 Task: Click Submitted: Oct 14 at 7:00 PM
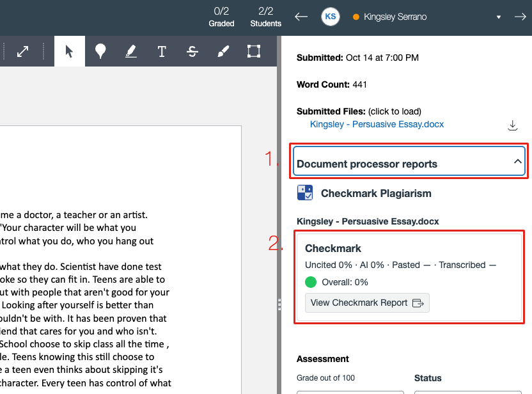(x=357, y=58)
